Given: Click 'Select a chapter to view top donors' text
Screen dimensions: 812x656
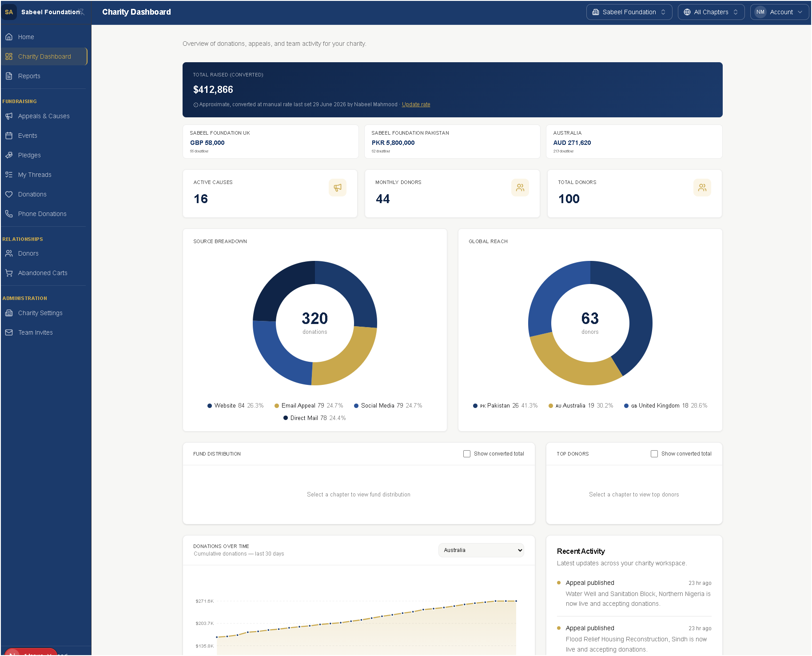Looking at the screenshot, I should tap(634, 495).
